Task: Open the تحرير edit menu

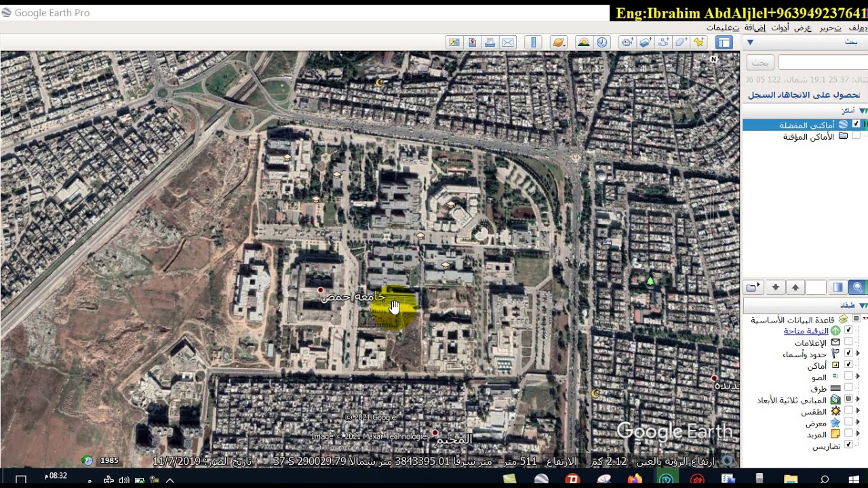Action: click(x=831, y=27)
